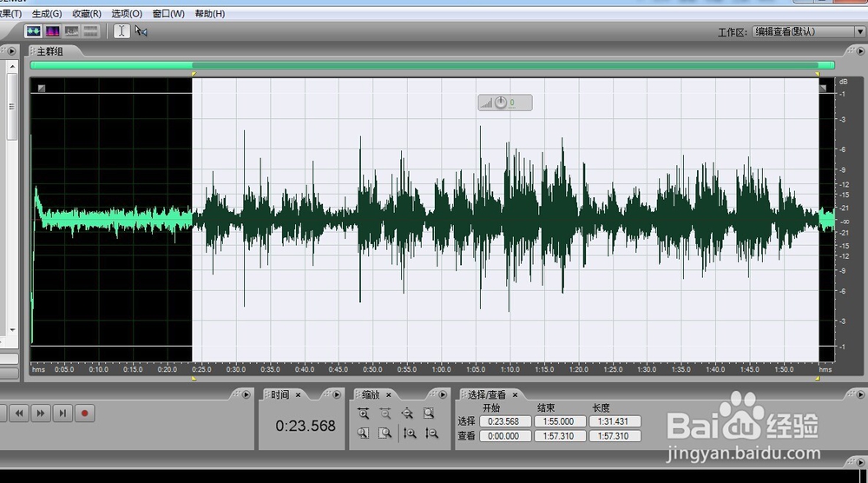Open the 主群组 panel options menu
Screen dimensions: 868x483
[x=860, y=51]
